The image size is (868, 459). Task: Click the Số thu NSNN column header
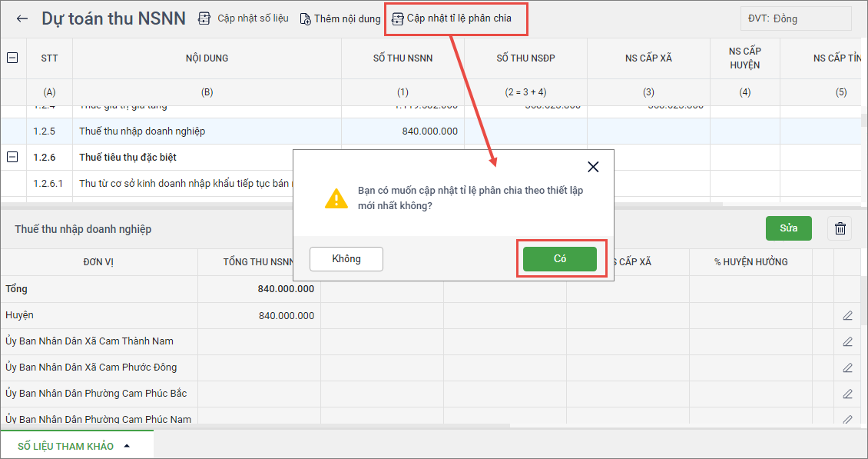403,58
